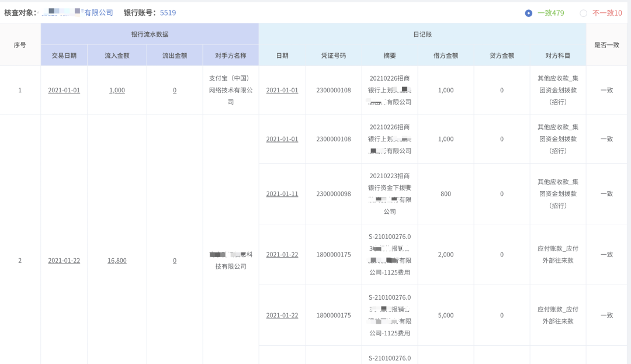Click the 是否一致 column header
631x364 pixels.
pyautogui.click(x=607, y=45)
